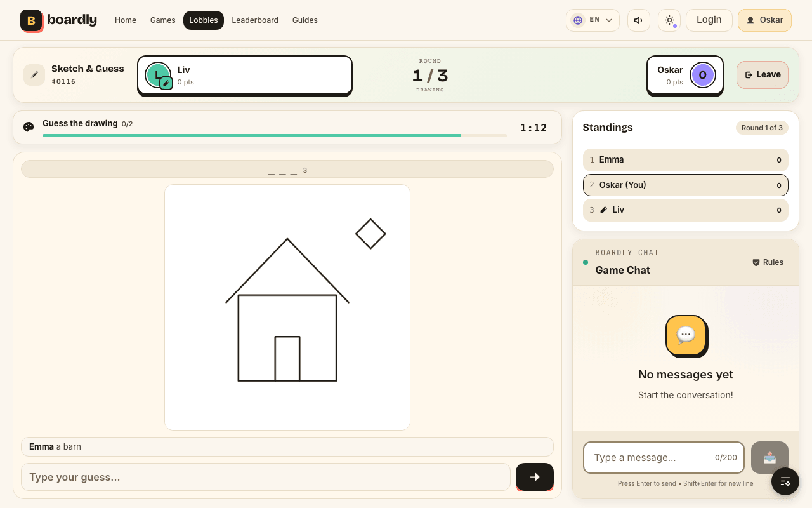
Task: Click the pencil icon next to Liv in standings
Action: (x=604, y=210)
